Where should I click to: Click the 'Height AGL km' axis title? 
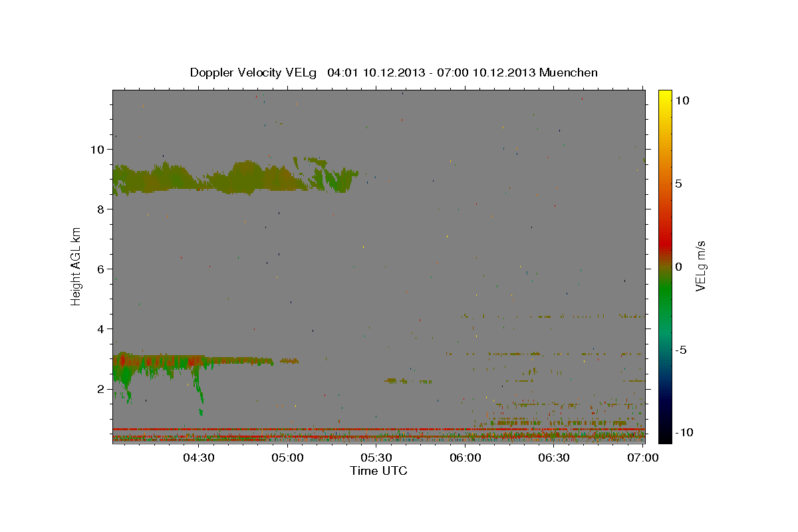pyautogui.click(x=76, y=266)
